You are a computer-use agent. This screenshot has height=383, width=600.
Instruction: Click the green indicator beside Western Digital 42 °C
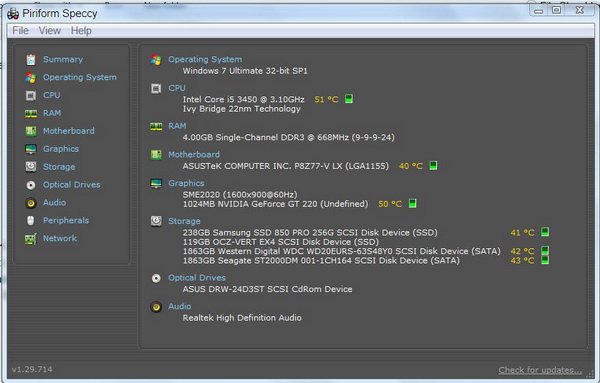[x=545, y=251]
